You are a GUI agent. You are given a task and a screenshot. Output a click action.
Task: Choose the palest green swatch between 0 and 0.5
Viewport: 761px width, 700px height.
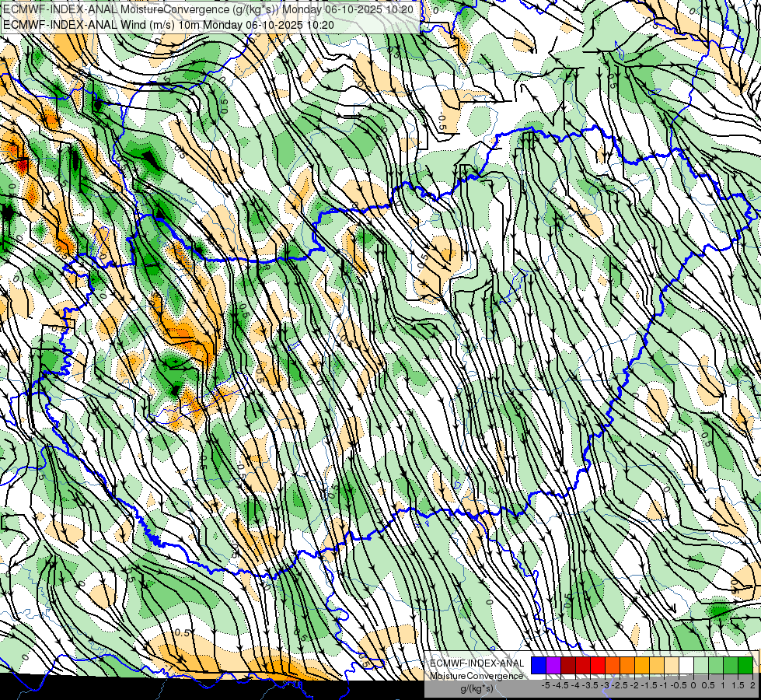pyautogui.click(x=701, y=666)
